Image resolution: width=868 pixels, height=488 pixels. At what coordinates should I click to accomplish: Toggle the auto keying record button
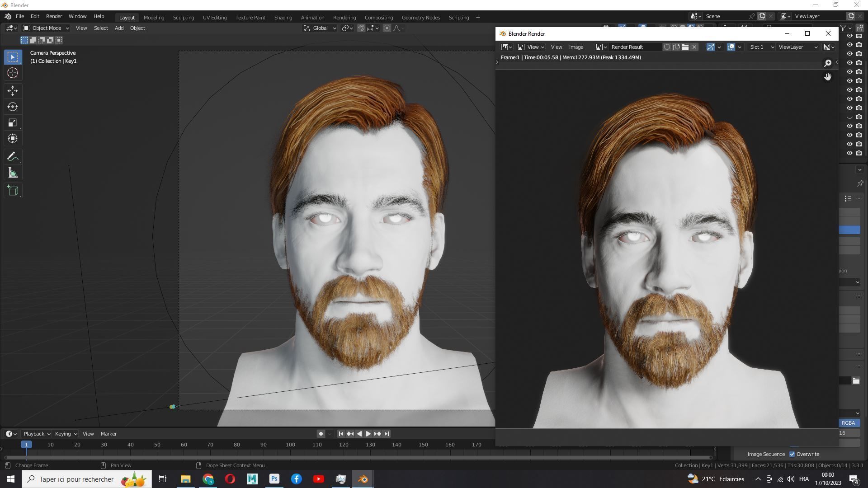(x=321, y=434)
